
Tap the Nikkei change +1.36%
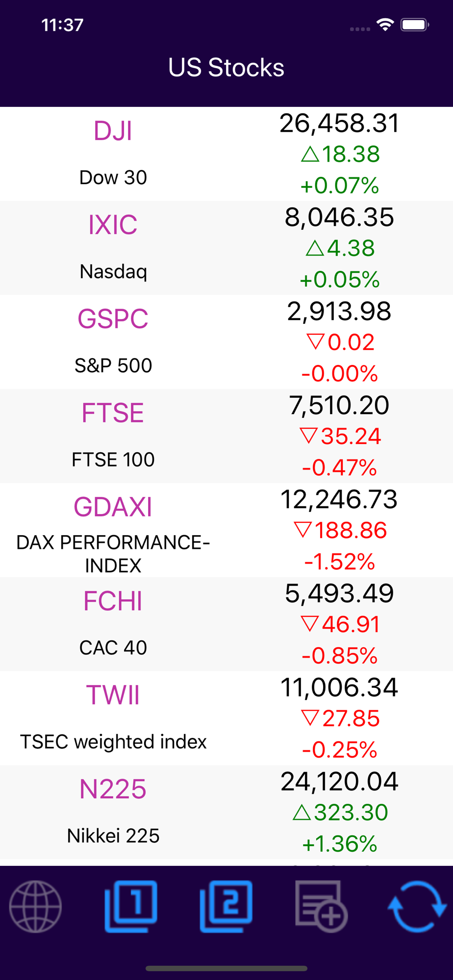[339, 844]
